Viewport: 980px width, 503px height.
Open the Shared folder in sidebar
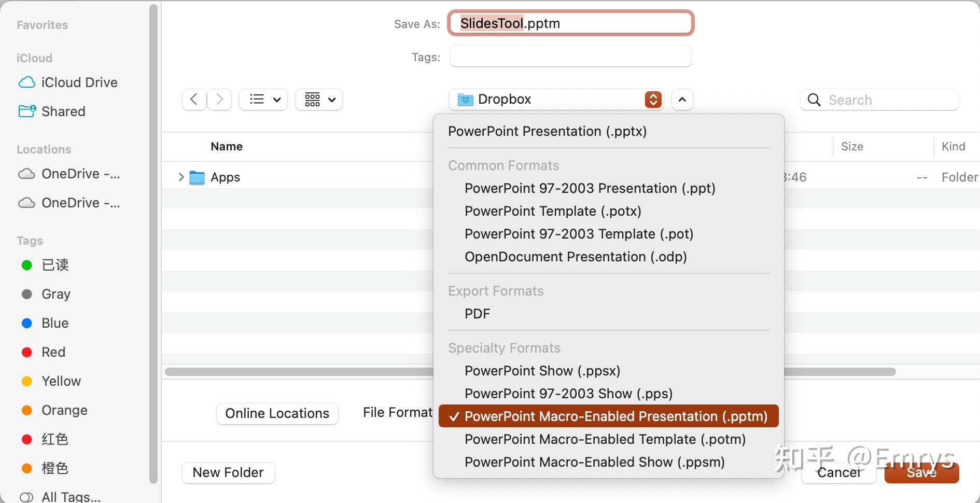[x=63, y=111]
